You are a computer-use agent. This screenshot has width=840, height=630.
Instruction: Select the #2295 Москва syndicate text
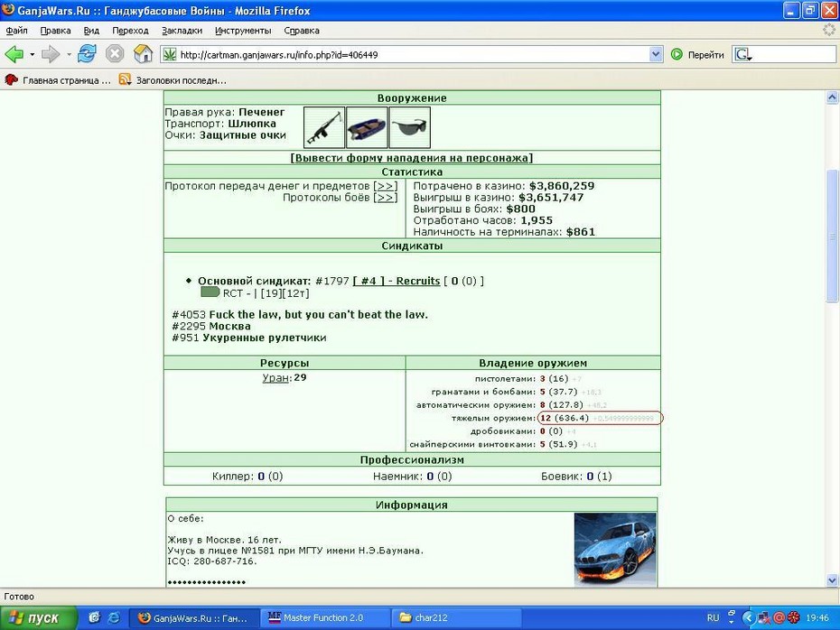point(211,327)
